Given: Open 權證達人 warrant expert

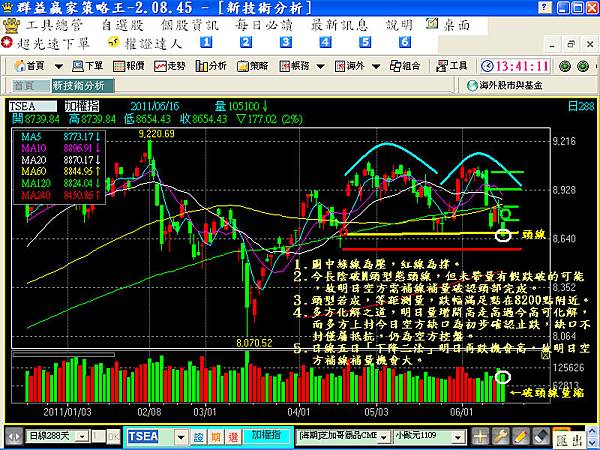Looking at the screenshot, I should tap(145, 43).
